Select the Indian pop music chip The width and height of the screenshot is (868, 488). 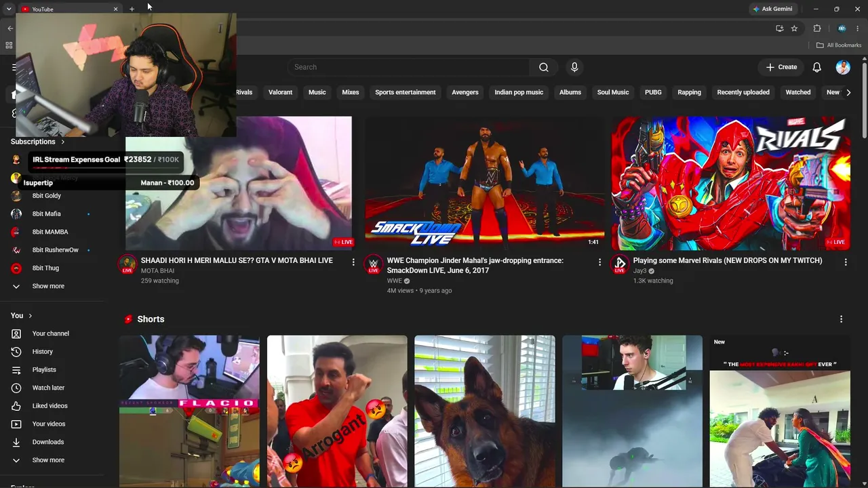coord(519,92)
